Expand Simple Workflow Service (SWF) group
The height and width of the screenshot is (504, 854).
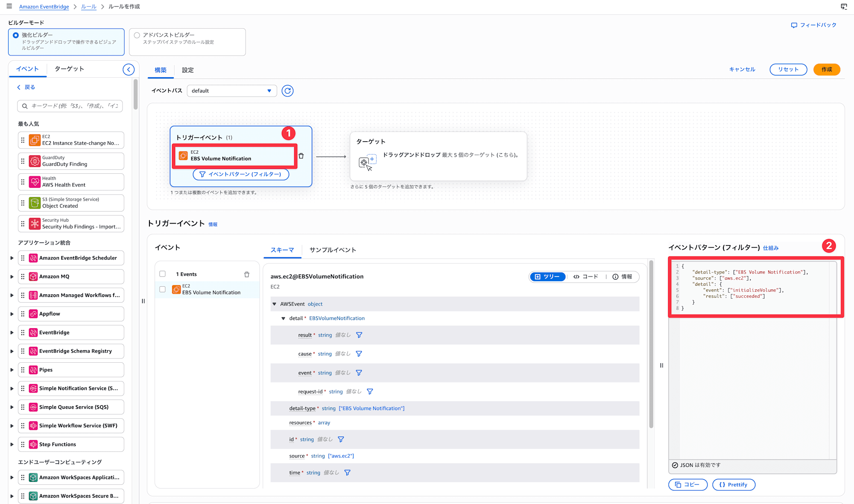pos(12,426)
